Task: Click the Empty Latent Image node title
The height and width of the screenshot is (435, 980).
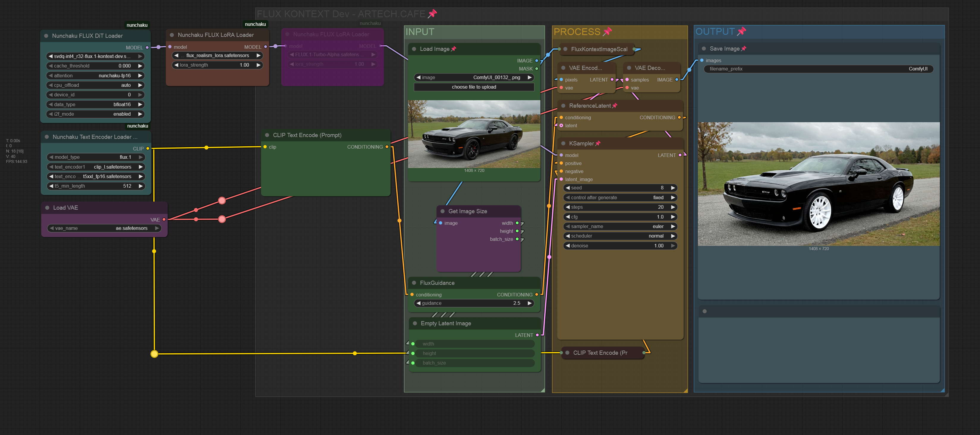Action: coord(446,323)
